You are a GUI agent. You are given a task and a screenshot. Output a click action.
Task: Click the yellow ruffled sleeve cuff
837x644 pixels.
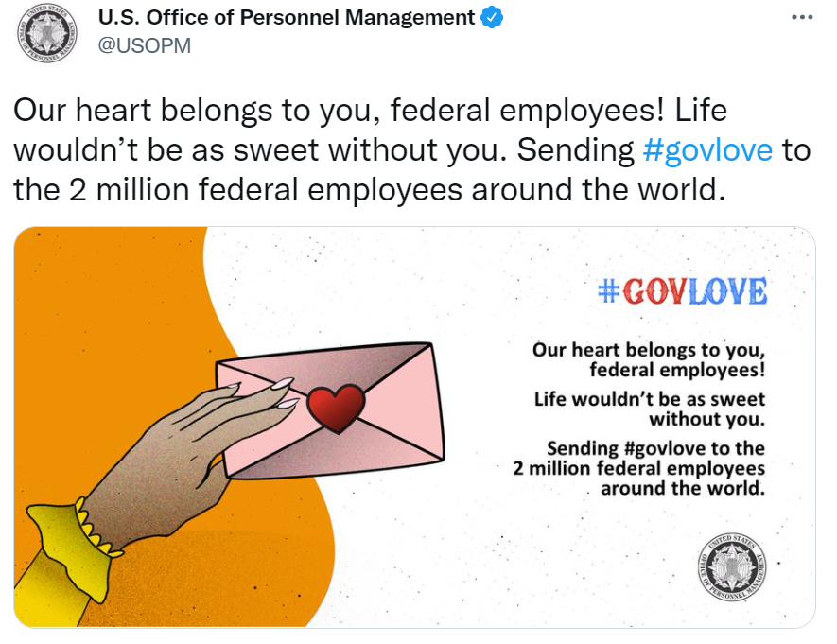point(68,542)
